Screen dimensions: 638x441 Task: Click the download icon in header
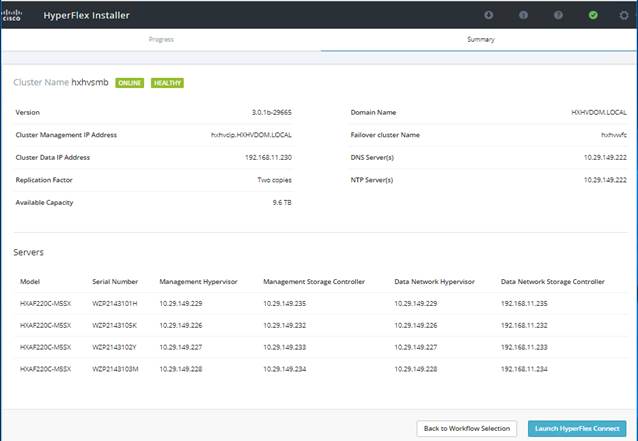pos(489,15)
